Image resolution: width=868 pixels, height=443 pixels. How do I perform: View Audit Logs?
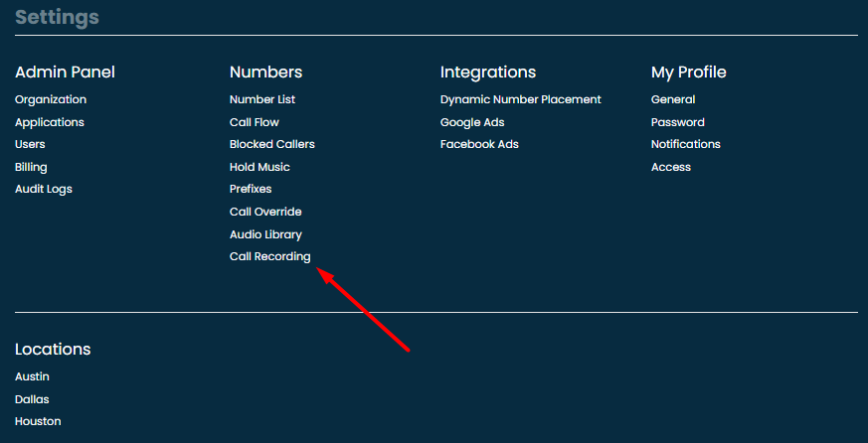(44, 189)
